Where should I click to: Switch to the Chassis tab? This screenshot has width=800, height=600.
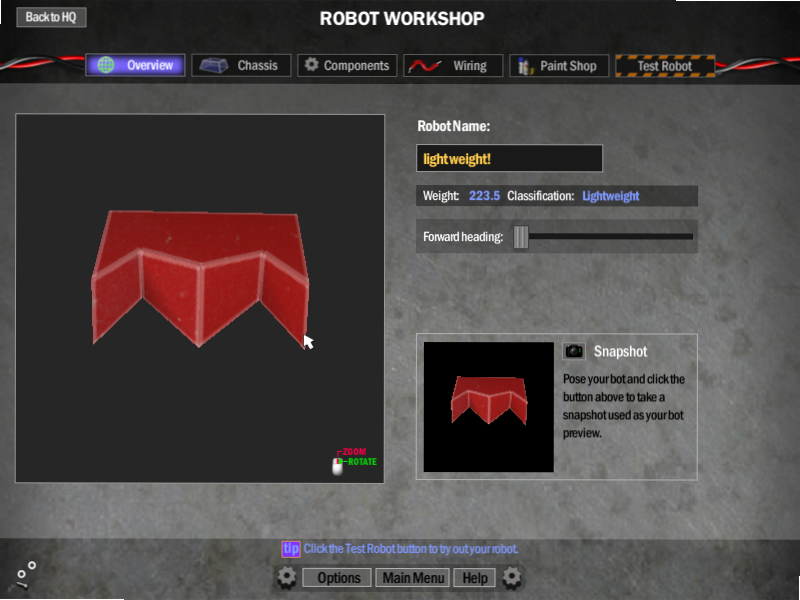(x=241, y=65)
